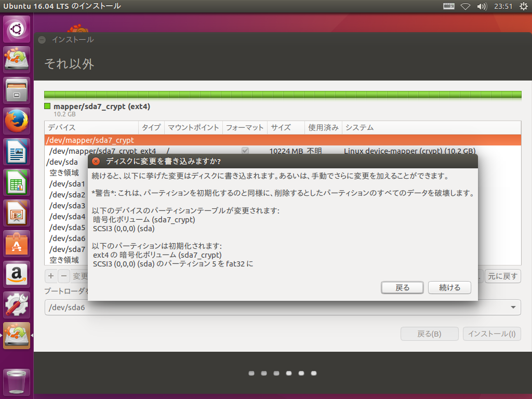Click Linux device-mapper (crypt) system cell

409,151
